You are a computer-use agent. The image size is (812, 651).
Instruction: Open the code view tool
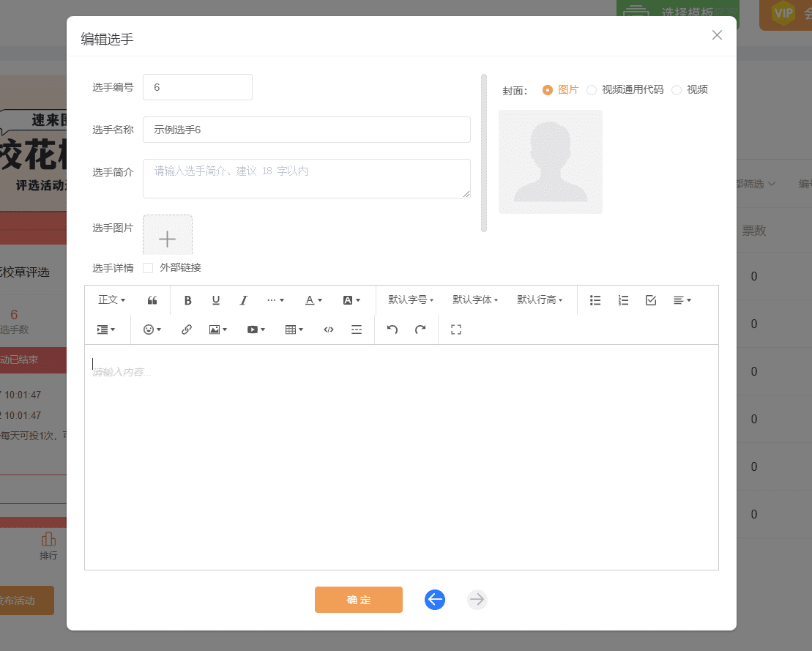pyautogui.click(x=328, y=330)
